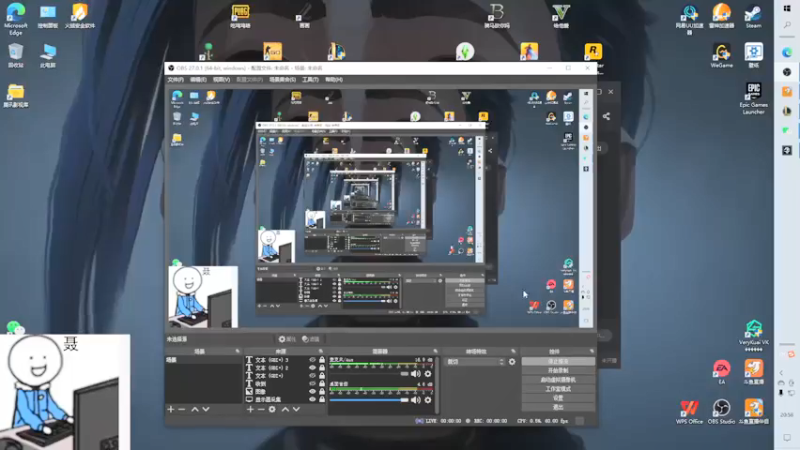Undock the Scenes panel via its header icon
This screenshot has width=800, height=450.
coord(237,351)
